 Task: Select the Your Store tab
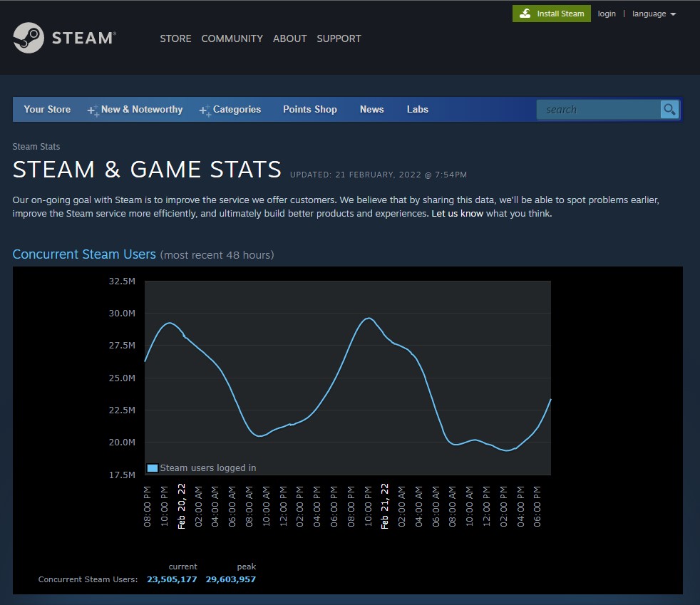pyautogui.click(x=47, y=109)
